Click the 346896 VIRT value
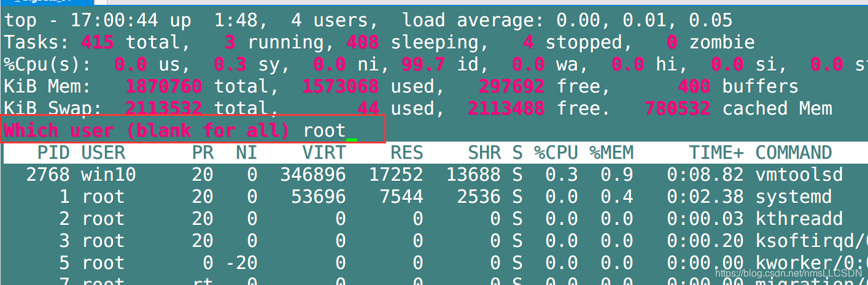This screenshot has height=285, width=868. point(313,175)
